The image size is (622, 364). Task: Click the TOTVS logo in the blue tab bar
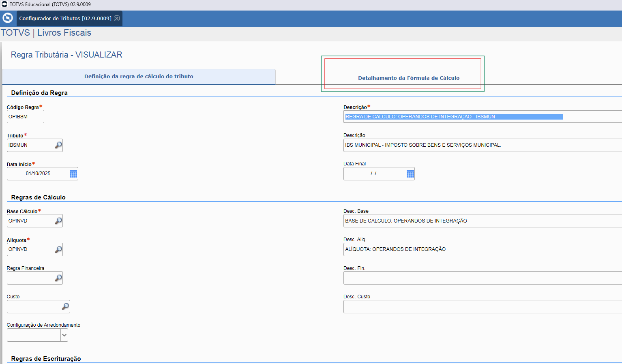pos(8,18)
